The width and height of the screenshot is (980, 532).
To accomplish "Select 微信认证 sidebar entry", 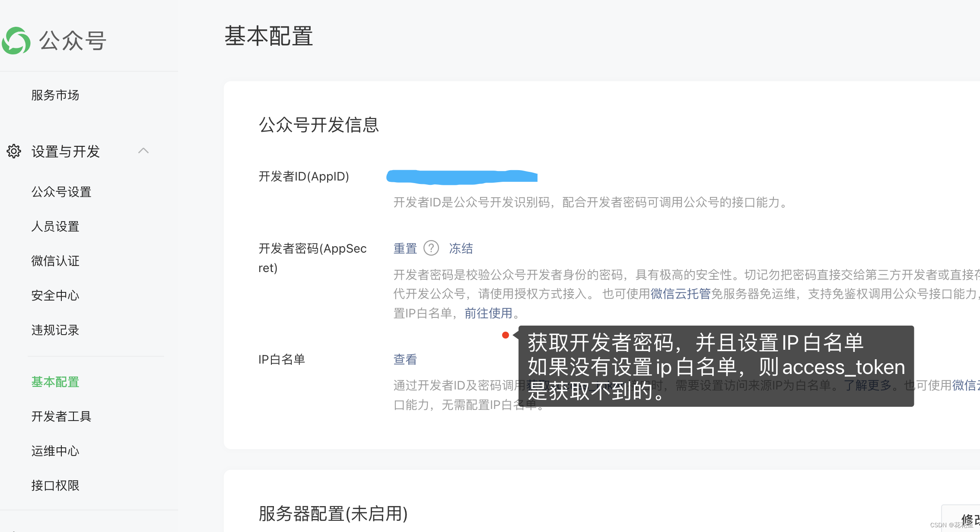I will 55,261.
